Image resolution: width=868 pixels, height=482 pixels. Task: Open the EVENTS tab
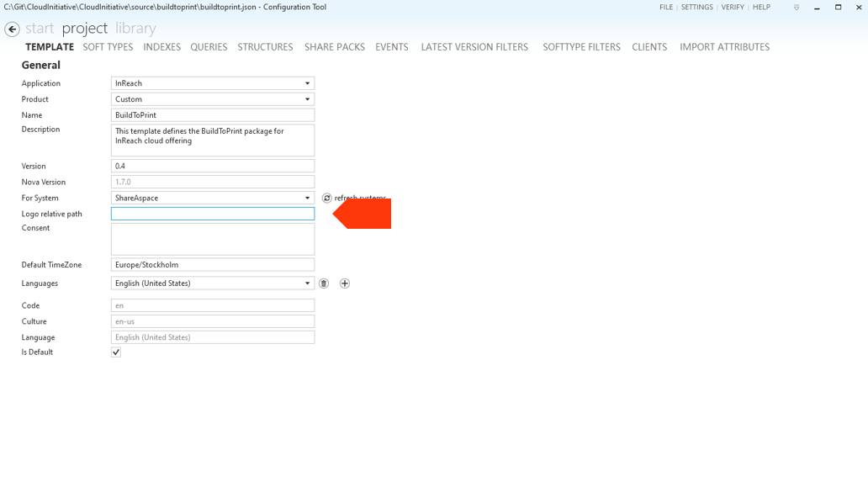click(x=391, y=47)
